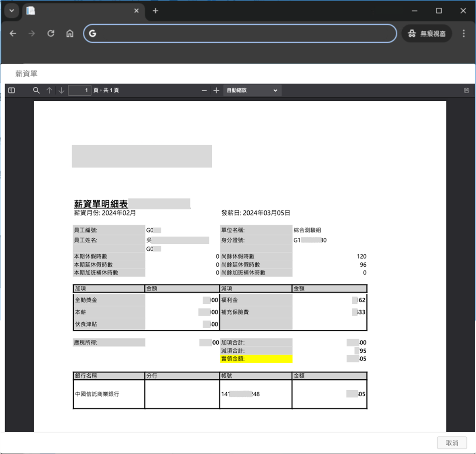Close the current browser tab

click(136, 11)
